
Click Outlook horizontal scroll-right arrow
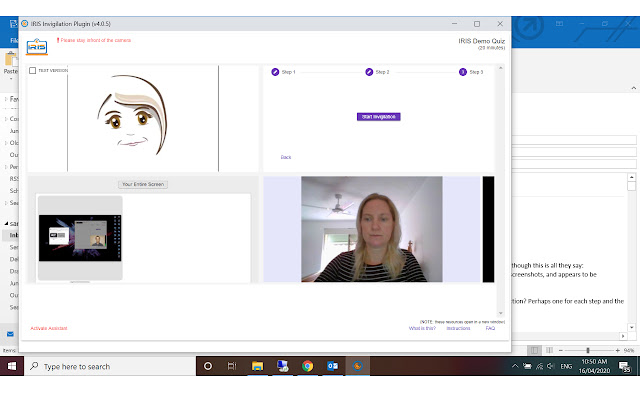[623, 336]
